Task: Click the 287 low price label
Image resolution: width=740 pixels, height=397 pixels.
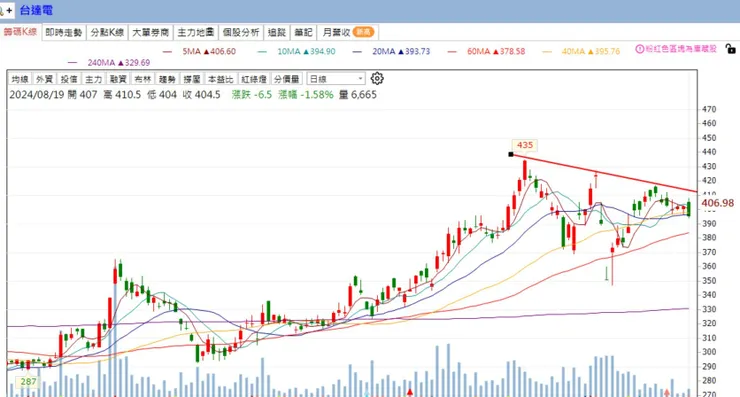Action: (28, 381)
